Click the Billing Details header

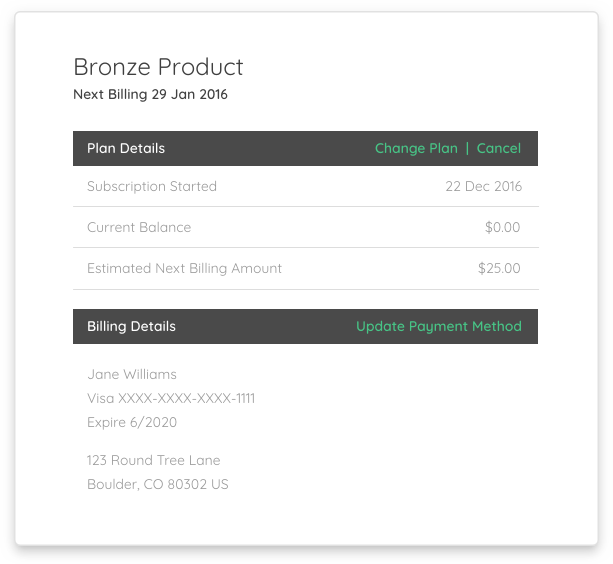[x=131, y=327]
